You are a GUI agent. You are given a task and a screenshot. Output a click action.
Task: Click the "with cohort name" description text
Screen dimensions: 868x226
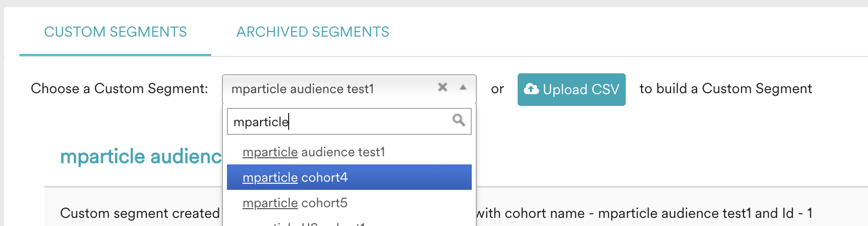pos(530,213)
